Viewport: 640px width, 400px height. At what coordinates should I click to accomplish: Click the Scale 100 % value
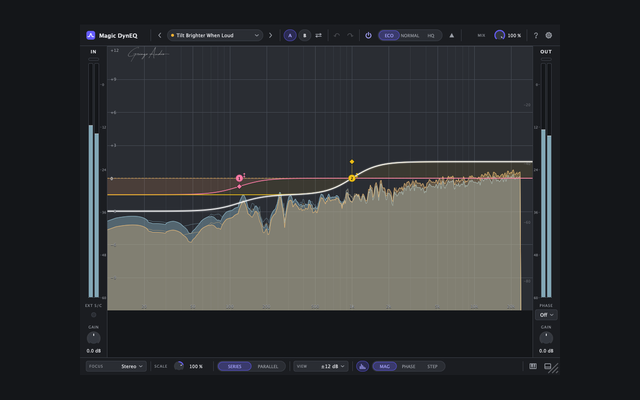[x=196, y=366]
